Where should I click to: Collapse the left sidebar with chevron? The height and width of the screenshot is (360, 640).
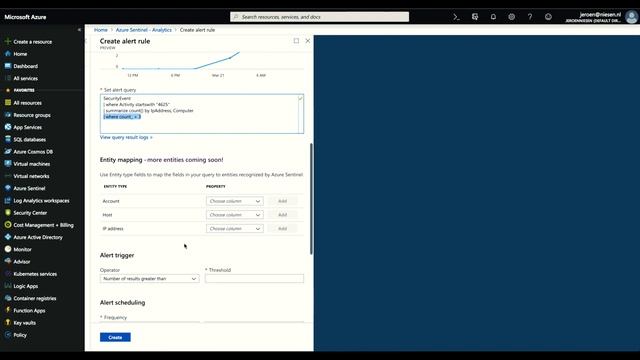(x=79, y=29)
